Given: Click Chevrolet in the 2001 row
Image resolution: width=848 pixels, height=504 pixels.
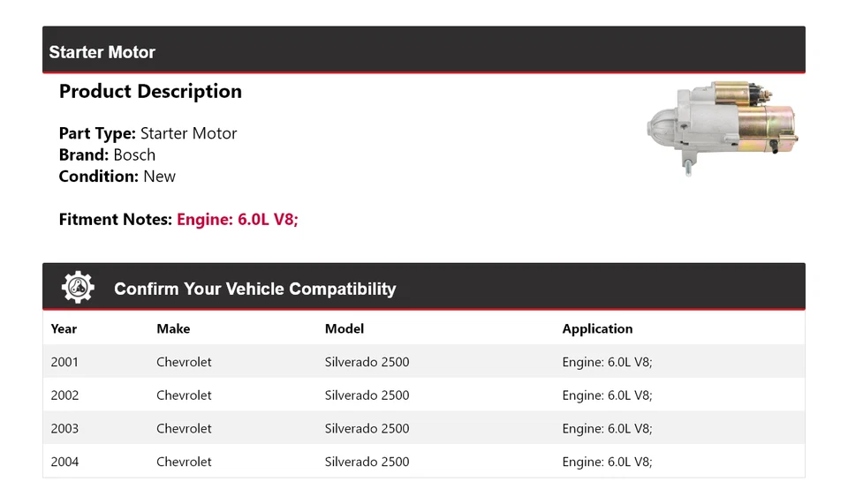Looking at the screenshot, I should point(184,362).
